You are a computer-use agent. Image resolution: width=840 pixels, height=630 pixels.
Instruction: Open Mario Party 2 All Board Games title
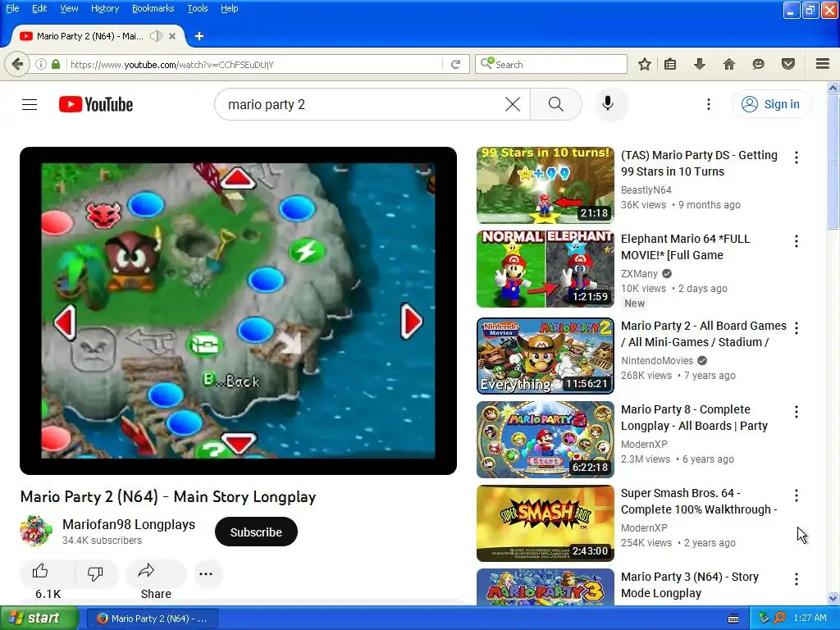coord(703,335)
